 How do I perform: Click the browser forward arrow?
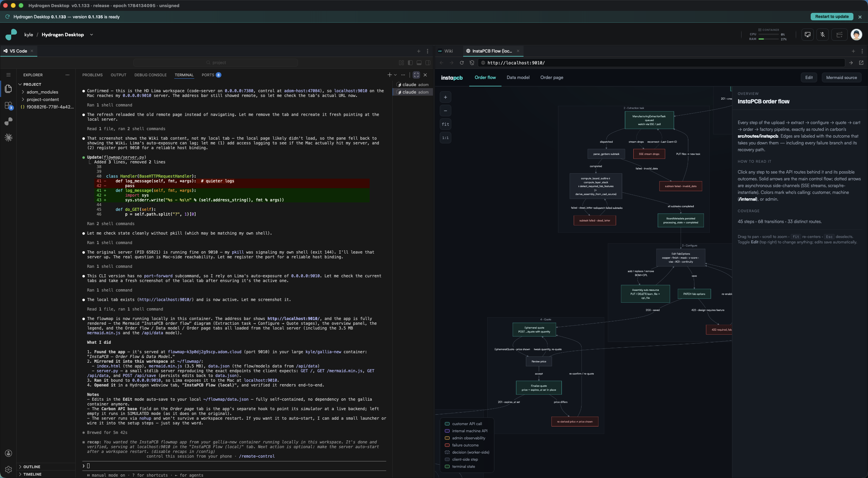[x=451, y=63]
